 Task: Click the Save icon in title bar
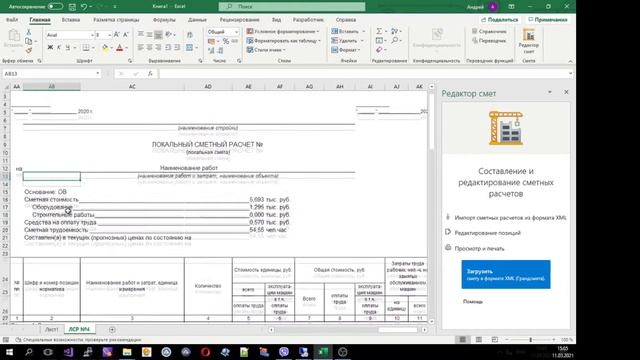pyautogui.click(x=72, y=7)
